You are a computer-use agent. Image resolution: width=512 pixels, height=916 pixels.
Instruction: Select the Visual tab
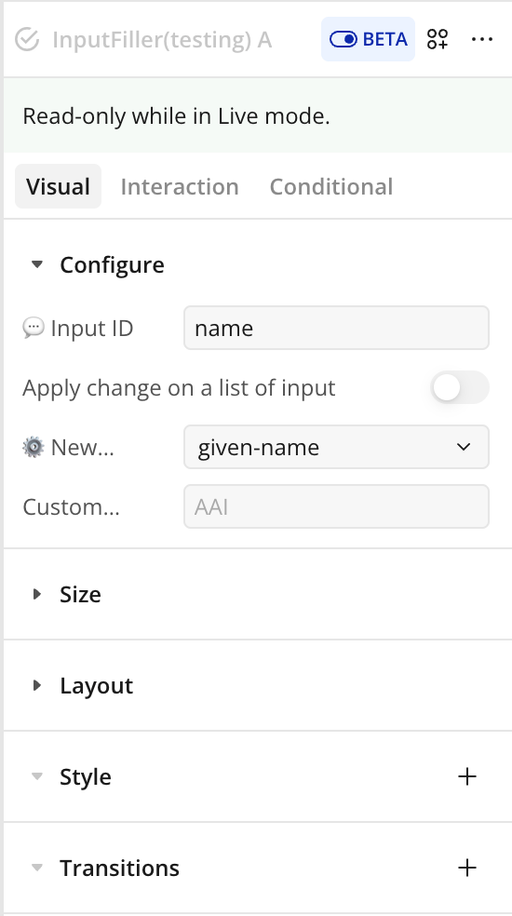click(x=58, y=187)
